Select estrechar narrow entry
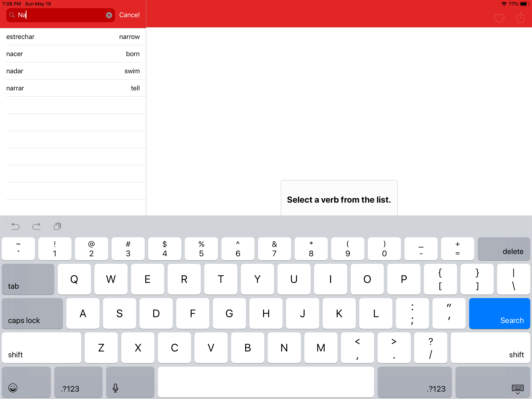Screen dimensions: 532x399 point(73,37)
